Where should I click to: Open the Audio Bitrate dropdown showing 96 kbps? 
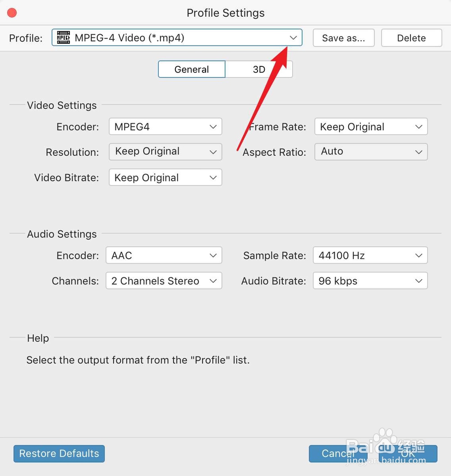[370, 281]
